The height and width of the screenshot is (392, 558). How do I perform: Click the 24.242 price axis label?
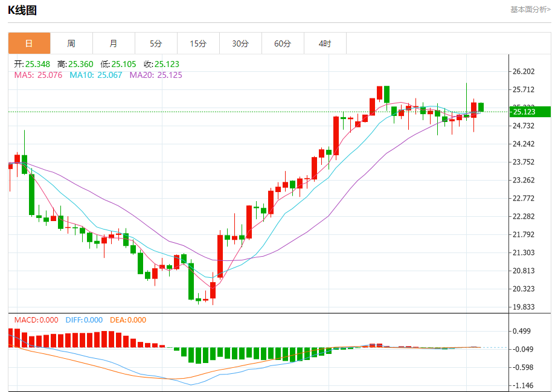(x=524, y=144)
